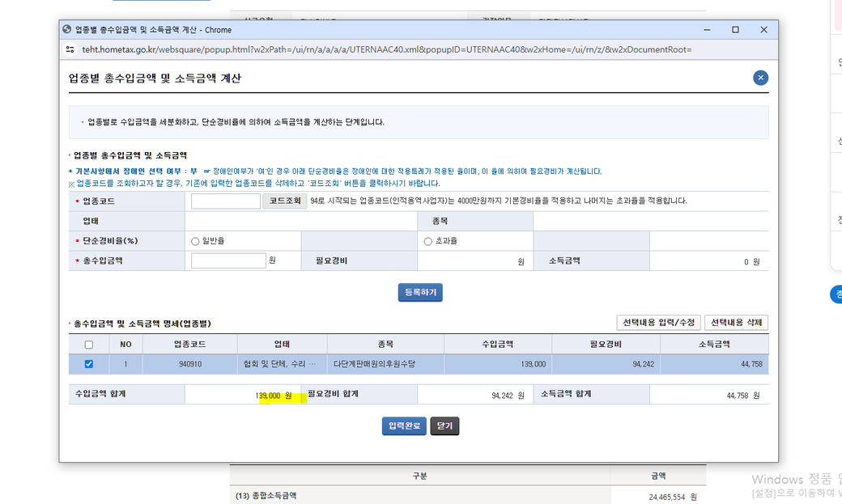Click the 선택내용 삭제 button
842x504 pixels.
point(736,323)
